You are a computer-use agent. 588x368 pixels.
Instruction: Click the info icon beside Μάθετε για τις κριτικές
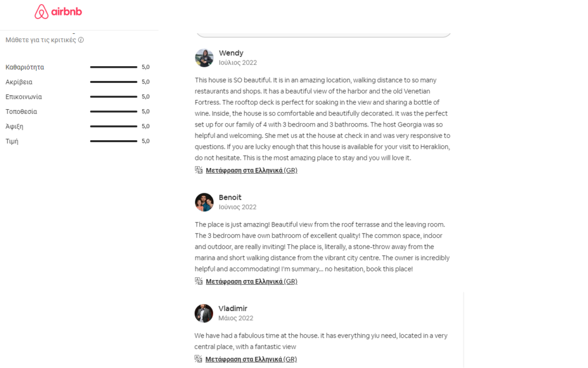81,40
